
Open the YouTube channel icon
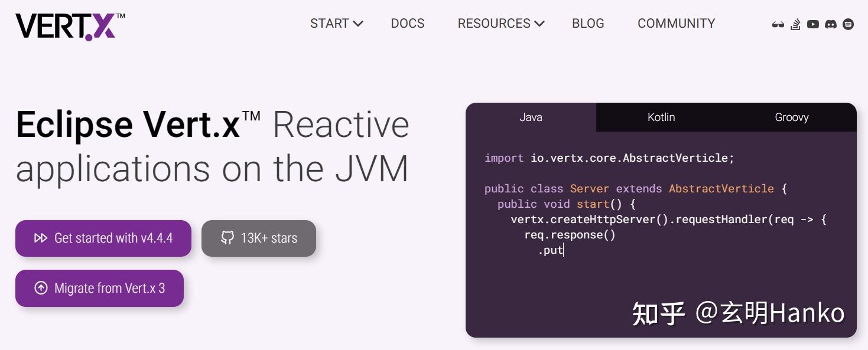click(x=813, y=24)
